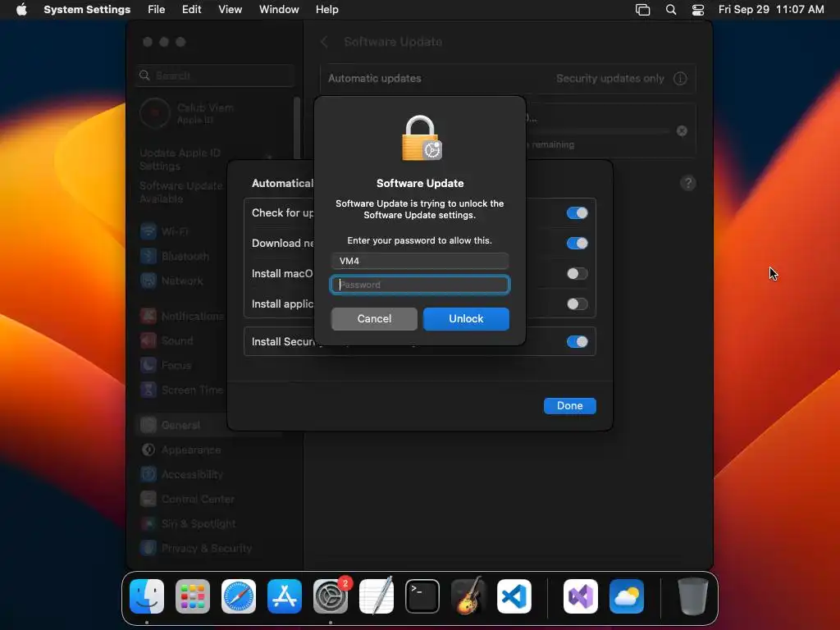Open the Trash from the Dock

[x=693, y=596]
